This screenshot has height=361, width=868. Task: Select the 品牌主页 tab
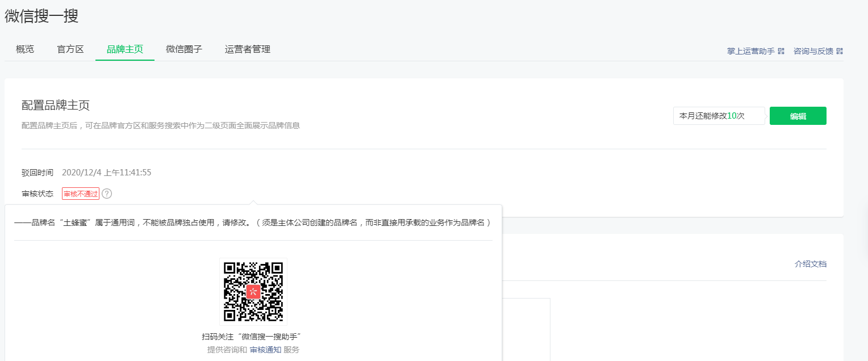[x=125, y=49]
